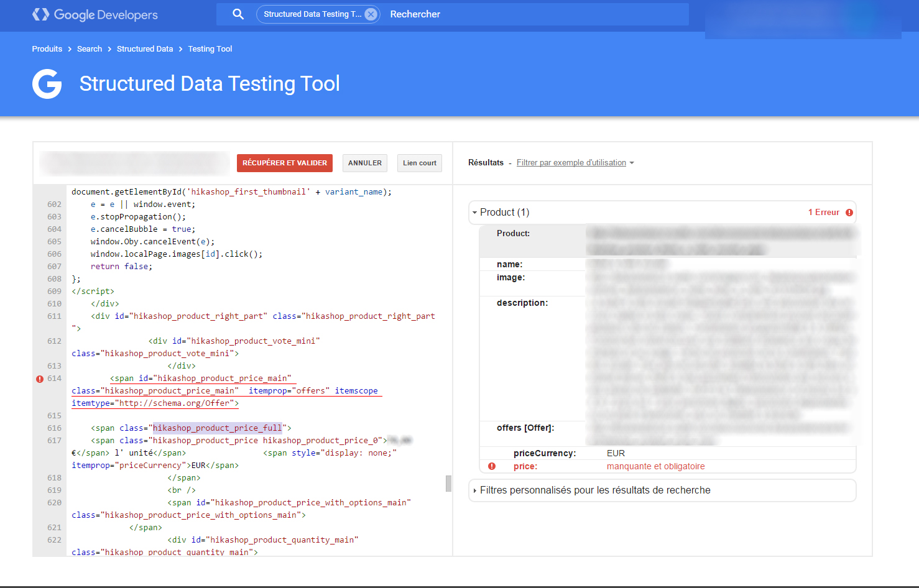919x588 pixels.
Task: Click in the Rechercher search field
Action: pyautogui.click(x=529, y=14)
